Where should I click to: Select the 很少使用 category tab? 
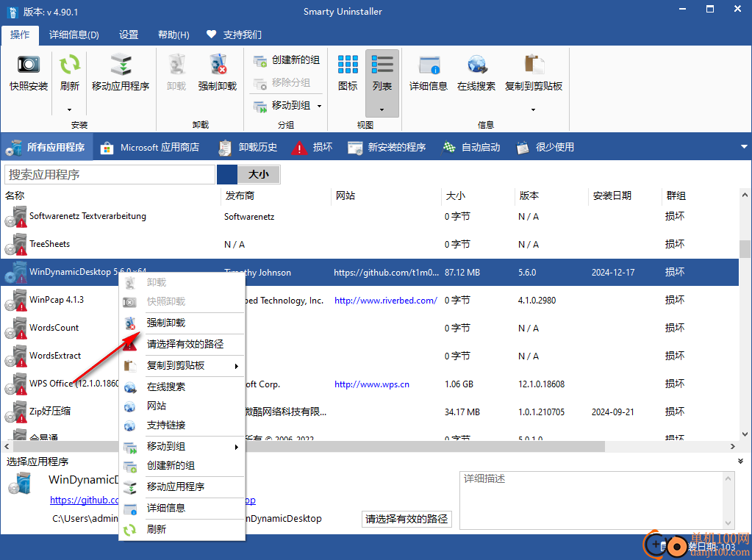coord(545,147)
